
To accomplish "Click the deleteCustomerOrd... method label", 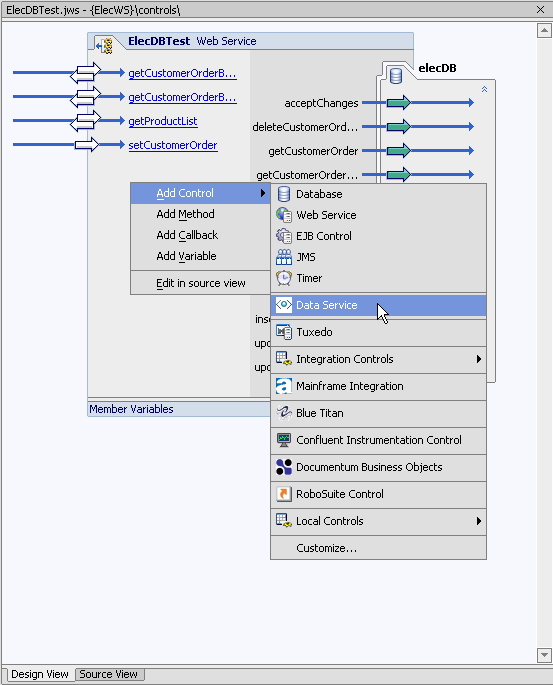I will (305, 127).
